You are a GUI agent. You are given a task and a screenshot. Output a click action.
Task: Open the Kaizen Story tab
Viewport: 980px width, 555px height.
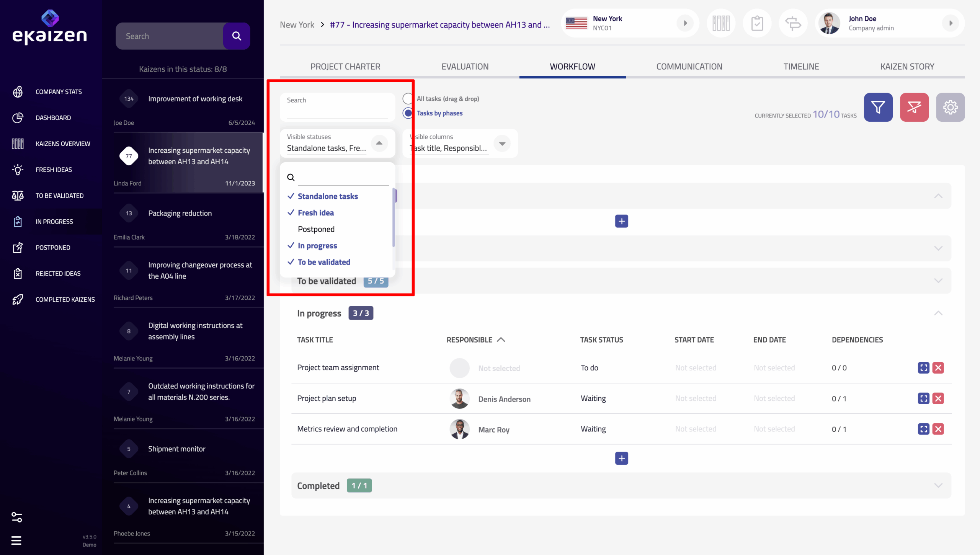point(907,67)
